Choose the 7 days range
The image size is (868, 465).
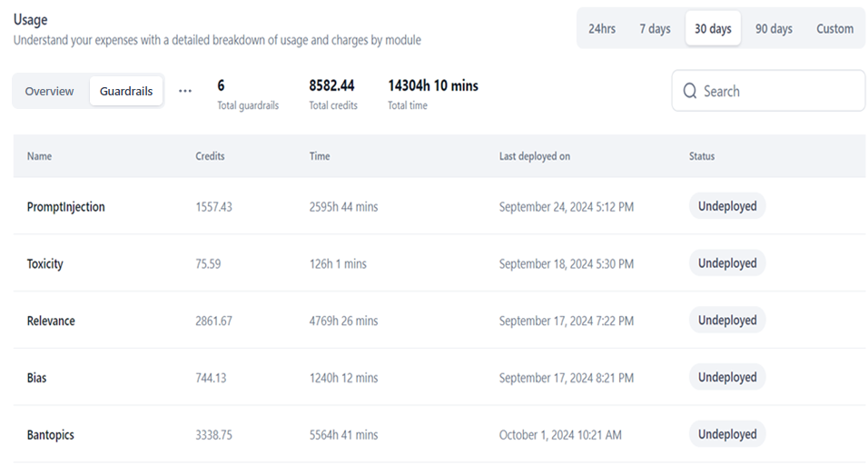coord(655,28)
